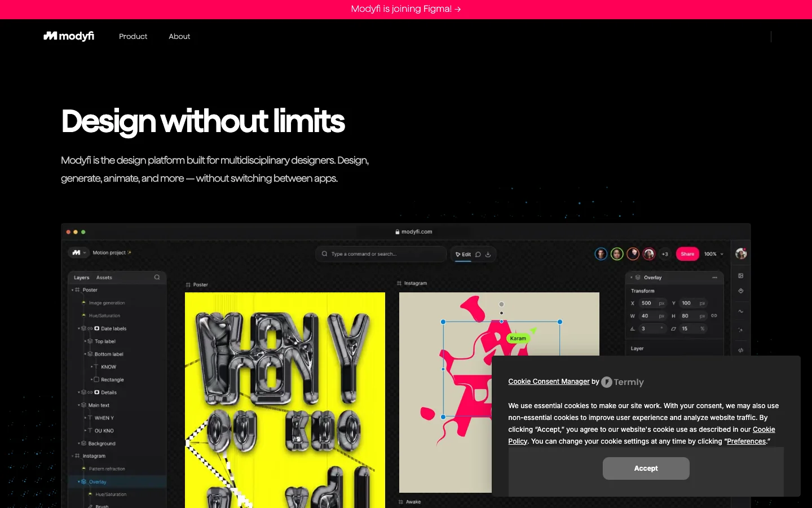
Task: Click the Y position field showing 100
Action: pos(694,303)
